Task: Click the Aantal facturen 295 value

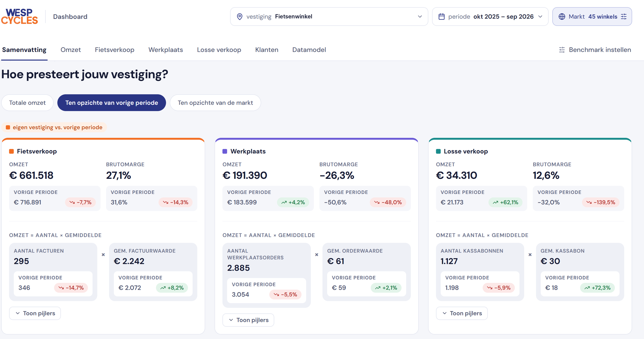Action: pyautogui.click(x=21, y=261)
